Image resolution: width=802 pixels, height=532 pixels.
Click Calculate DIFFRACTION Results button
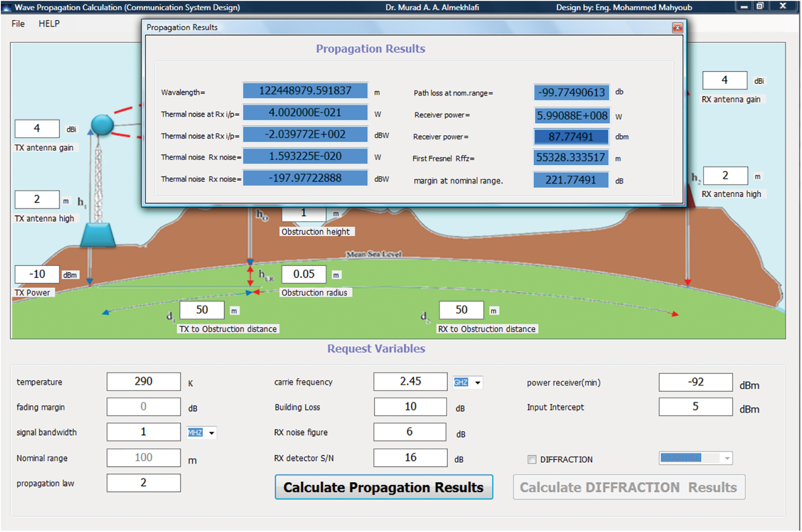(628, 487)
